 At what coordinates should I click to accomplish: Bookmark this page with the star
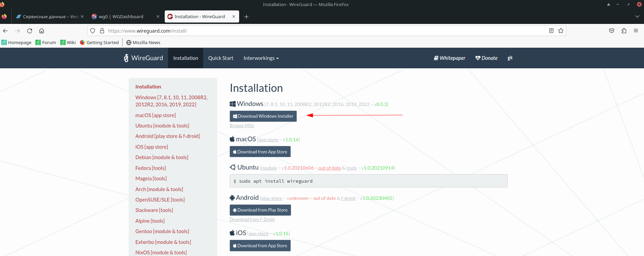[561, 31]
